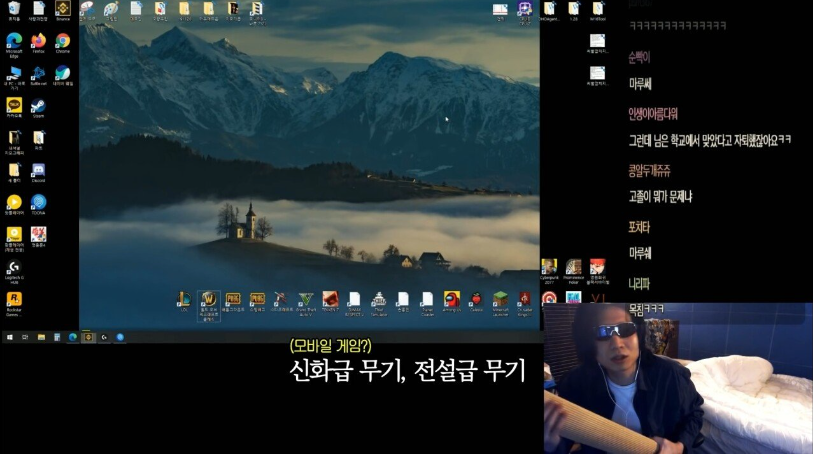
Task: Launch the Firefox desktop shortcut
Action: [x=38, y=42]
